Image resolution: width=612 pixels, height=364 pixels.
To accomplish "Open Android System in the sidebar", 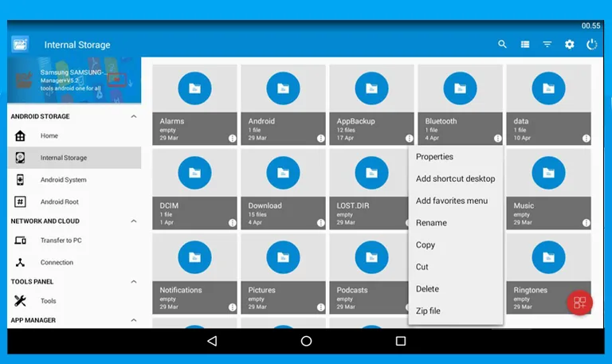I will coord(74,180).
